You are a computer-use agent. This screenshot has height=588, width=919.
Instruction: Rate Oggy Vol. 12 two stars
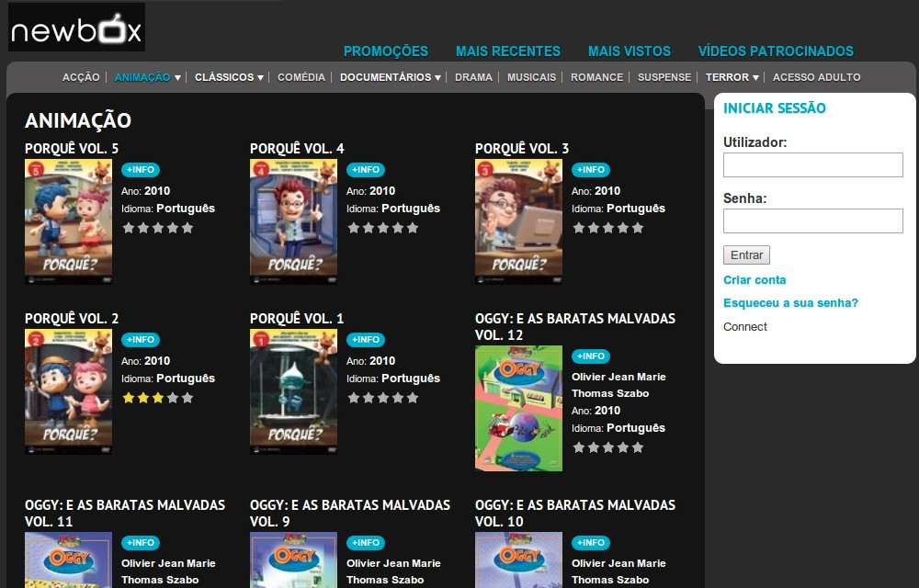pyautogui.click(x=593, y=447)
